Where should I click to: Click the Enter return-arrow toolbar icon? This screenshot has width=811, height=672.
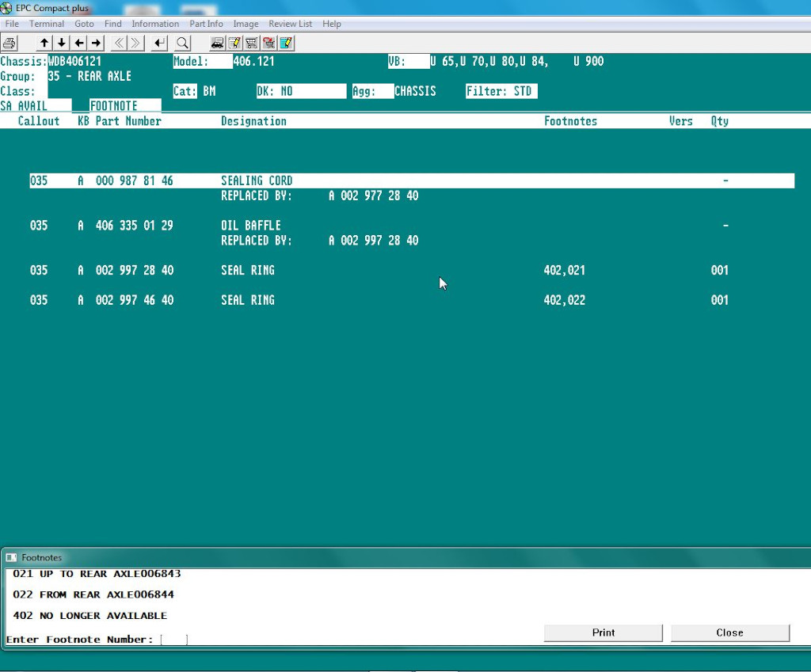[160, 43]
